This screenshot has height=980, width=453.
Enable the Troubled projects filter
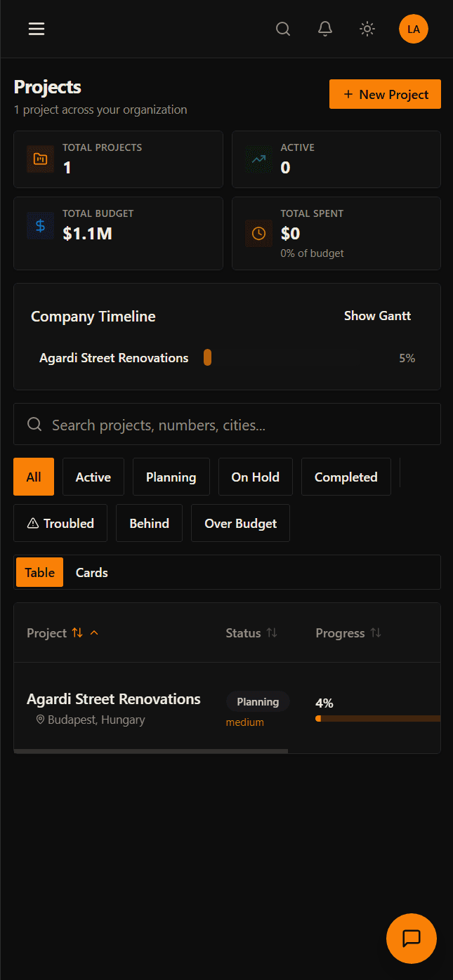coord(60,523)
